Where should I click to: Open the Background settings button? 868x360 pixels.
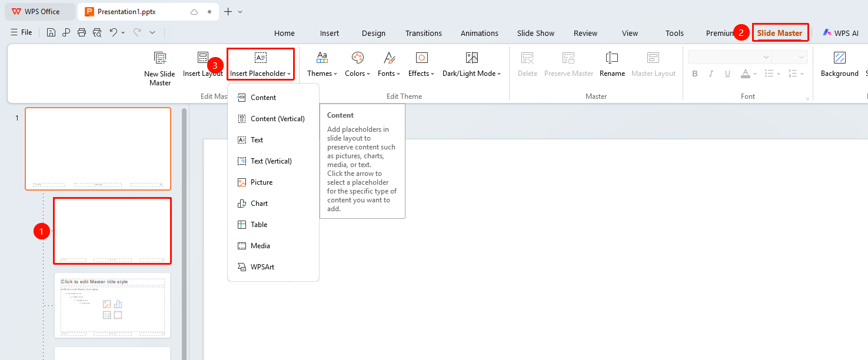pyautogui.click(x=840, y=65)
